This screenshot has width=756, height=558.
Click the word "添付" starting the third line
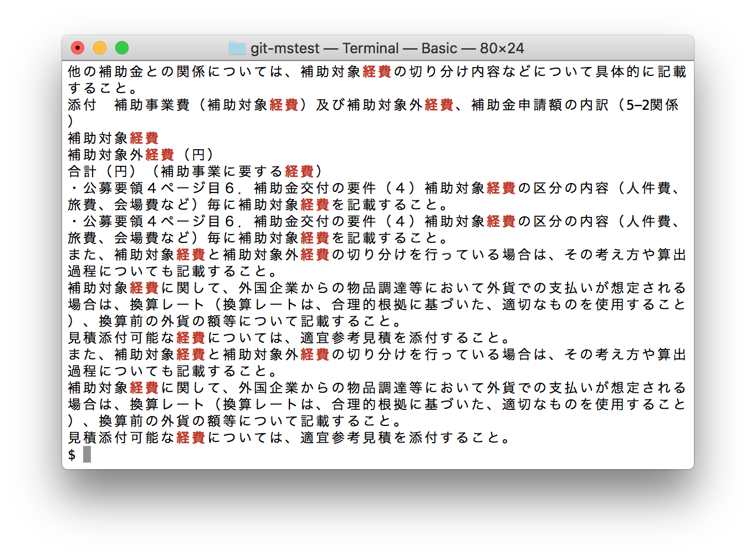tap(82, 105)
